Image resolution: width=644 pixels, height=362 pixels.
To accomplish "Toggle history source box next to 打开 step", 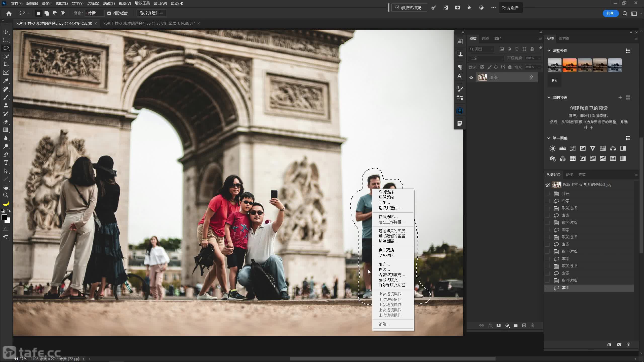I will pyautogui.click(x=548, y=194).
